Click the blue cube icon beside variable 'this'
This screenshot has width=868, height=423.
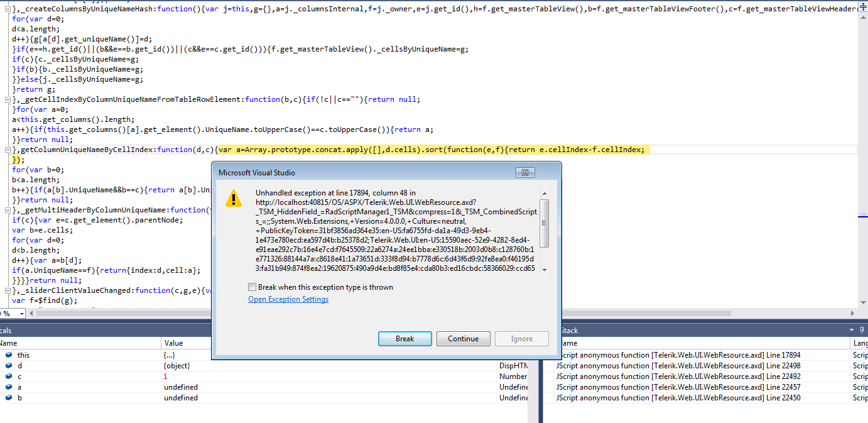click(x=9, y=355)
